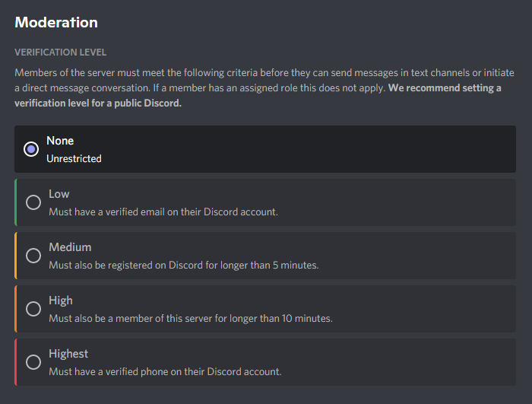532x404 pixels.
Task: Click the Moderation heading
Action: (56, 23)
